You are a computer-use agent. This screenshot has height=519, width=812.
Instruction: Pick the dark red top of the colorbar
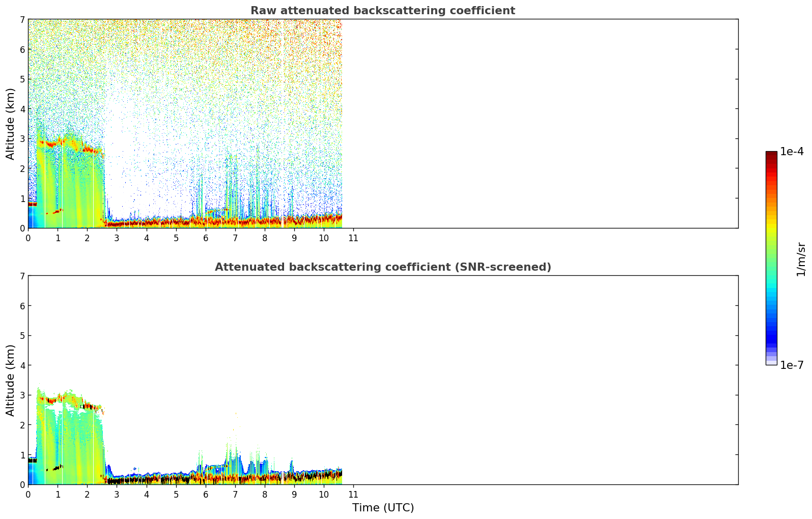pyautogui.click(x=771, y=155)
